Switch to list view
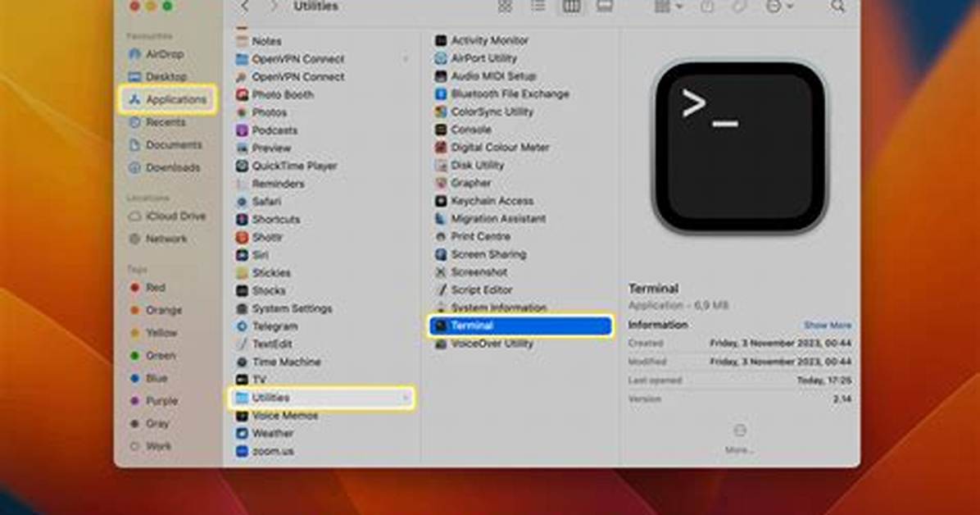Image resolution: width=980 pixels, height=515 pixels. coord(538,7)
